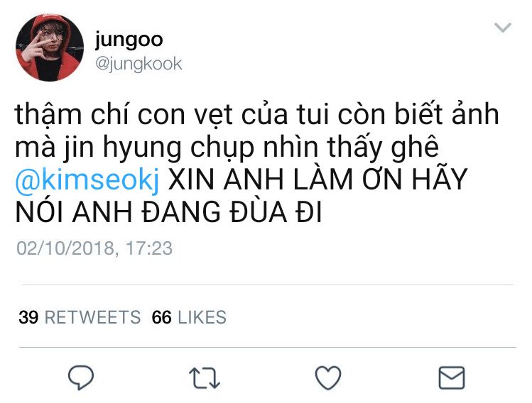Reply to jungoo's tweet via the speech bubble icon
Screen dimensions: 532x403
coord(81,377)
